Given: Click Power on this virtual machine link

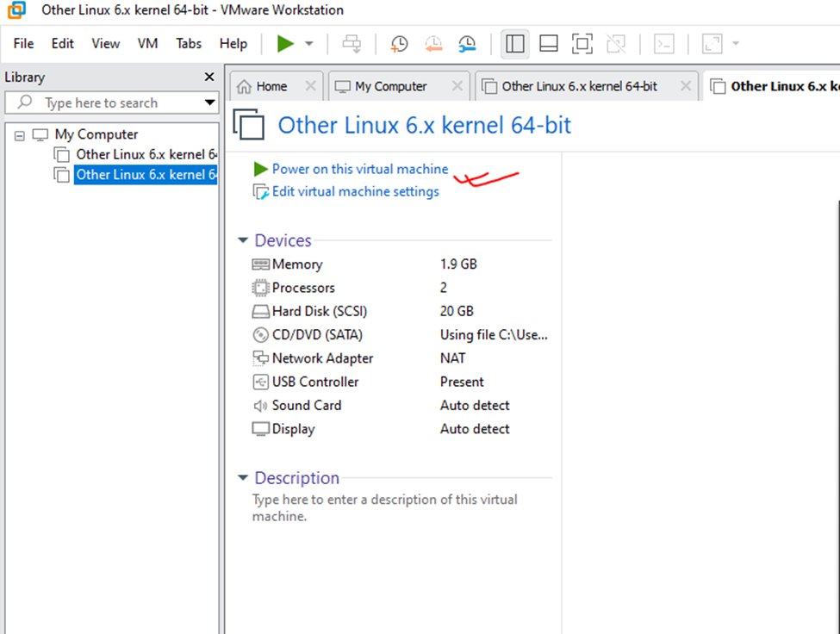Looking at the screenshot, I should [360, 169].
